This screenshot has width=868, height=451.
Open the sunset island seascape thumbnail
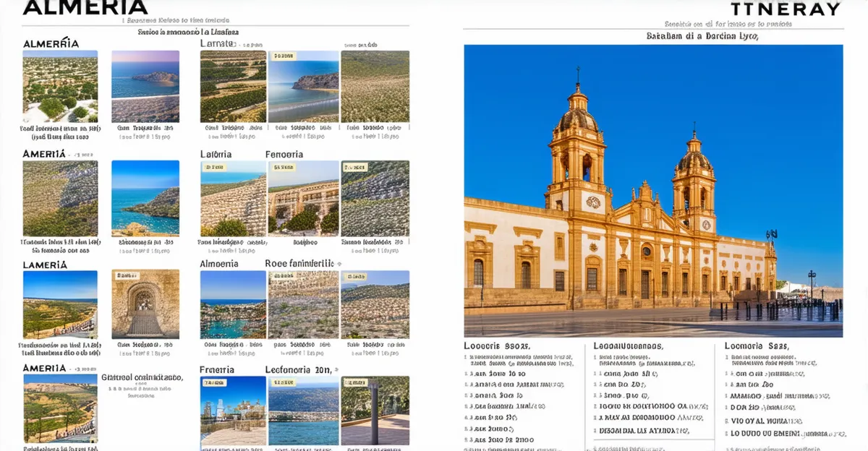145,86
